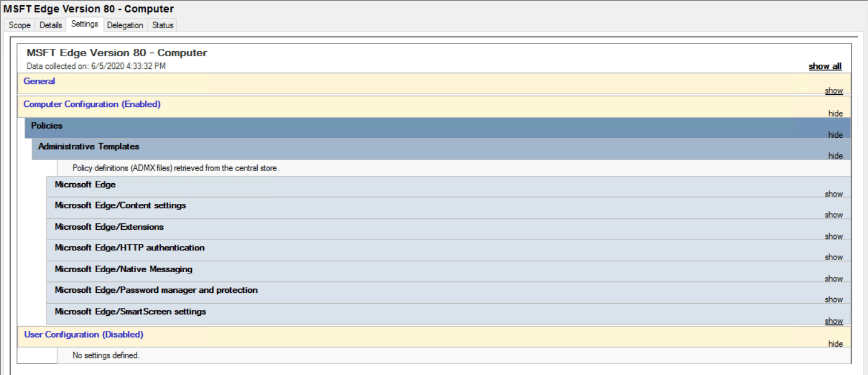868x375 pixels.
Task: Show Microsoft Edge/Password manager and protection
Action: tap(834, 299)
